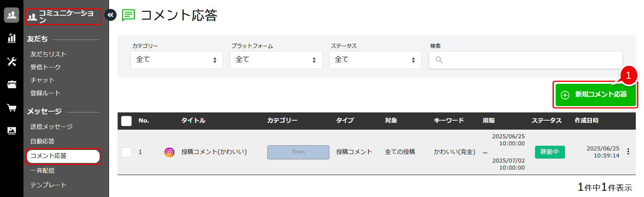
Task: Expand the カテゴリー filter dropdown
Action: [177, 60]
